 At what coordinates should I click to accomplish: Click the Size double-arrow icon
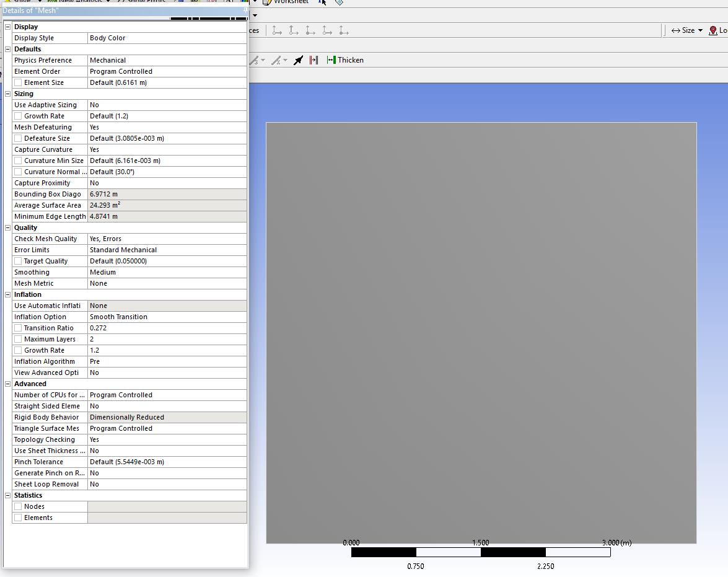675,30
